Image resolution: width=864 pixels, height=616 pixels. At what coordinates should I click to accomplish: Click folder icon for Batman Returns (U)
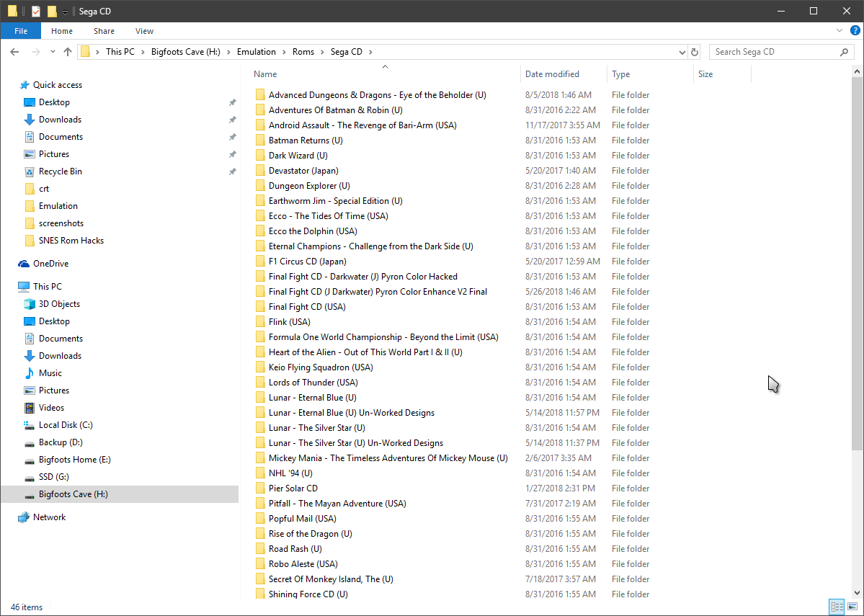pos(260,140)
